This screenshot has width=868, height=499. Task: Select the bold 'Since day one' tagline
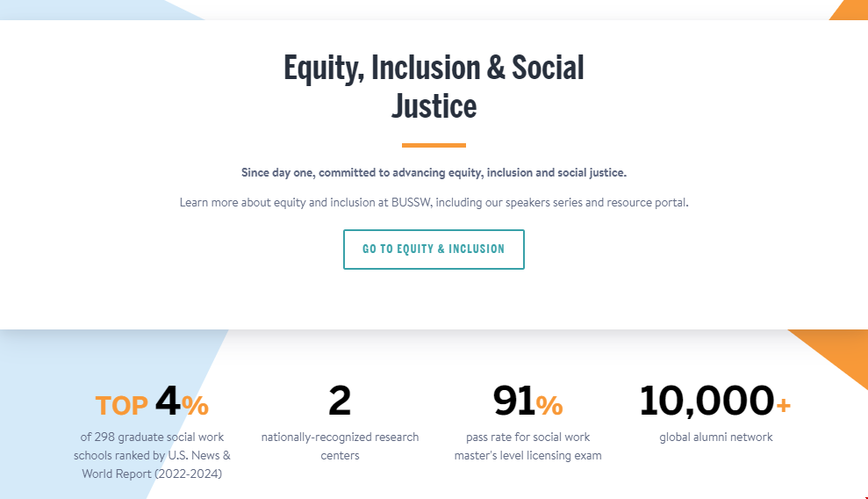tap(434, 173)
